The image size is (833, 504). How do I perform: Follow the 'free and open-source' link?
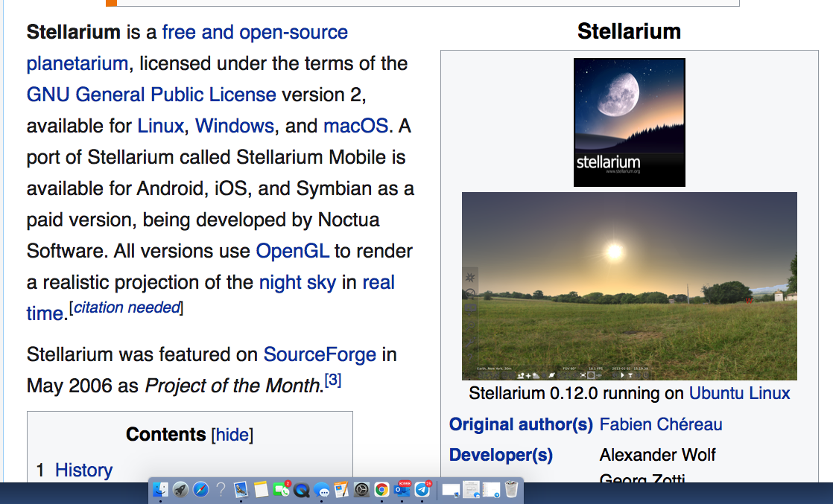click(x=255, y=33)
